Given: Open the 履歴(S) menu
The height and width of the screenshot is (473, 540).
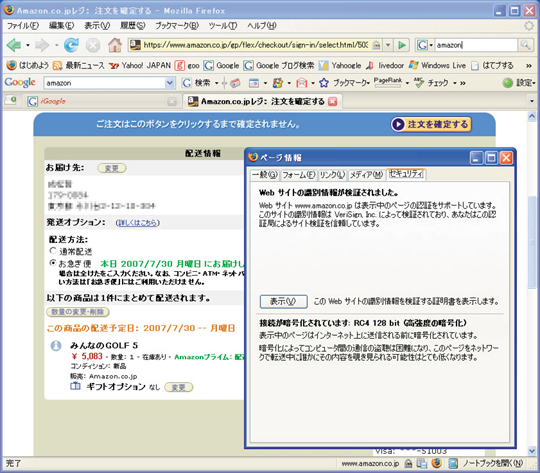Looking at the screenshot, I should pos(133,25).
